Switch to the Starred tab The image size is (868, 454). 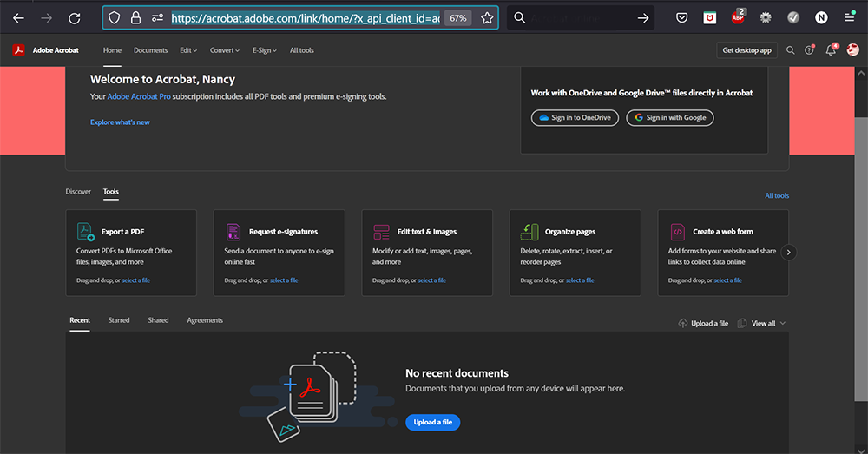[119, 320]
